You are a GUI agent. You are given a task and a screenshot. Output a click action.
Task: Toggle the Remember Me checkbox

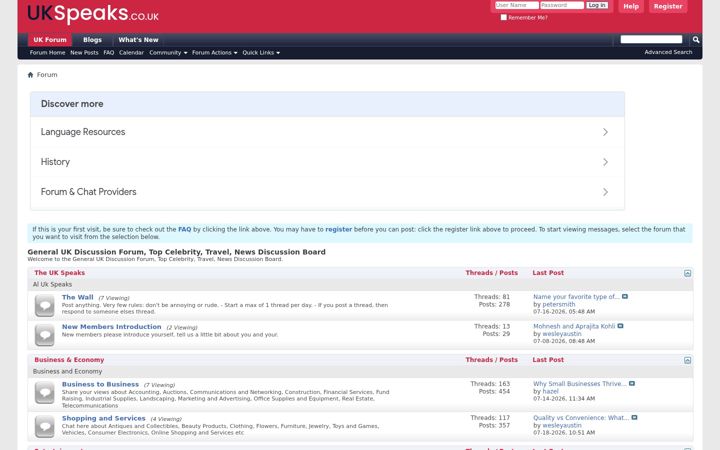click(x=504, y=17)
